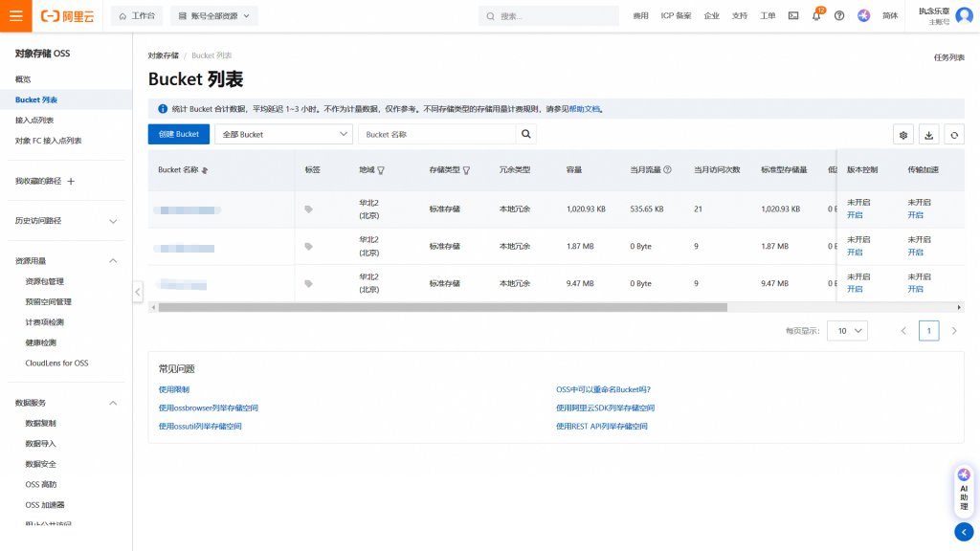980x551 pixels.
Task: Open the 全部 Bucket dropdown
Action: tap(283, 135)
